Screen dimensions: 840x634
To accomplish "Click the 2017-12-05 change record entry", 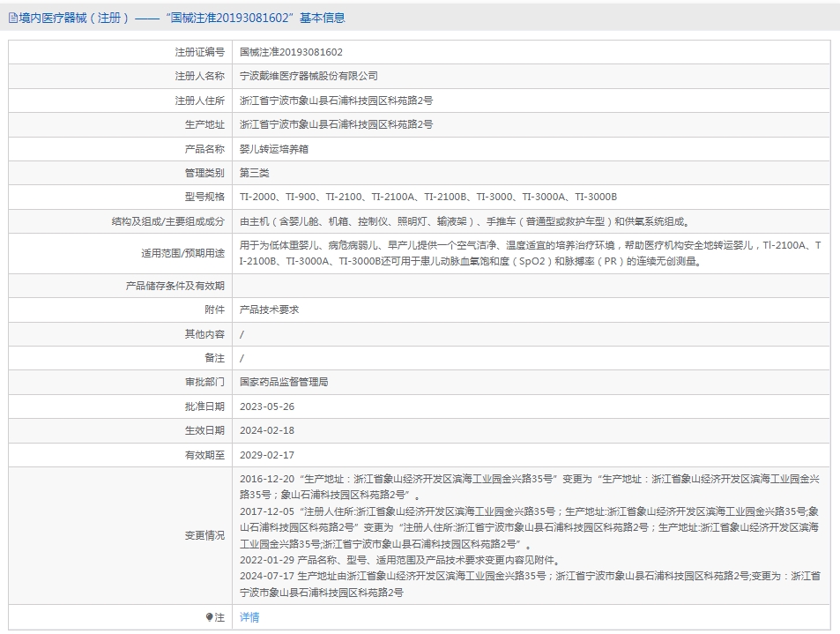I will point(530,527).
